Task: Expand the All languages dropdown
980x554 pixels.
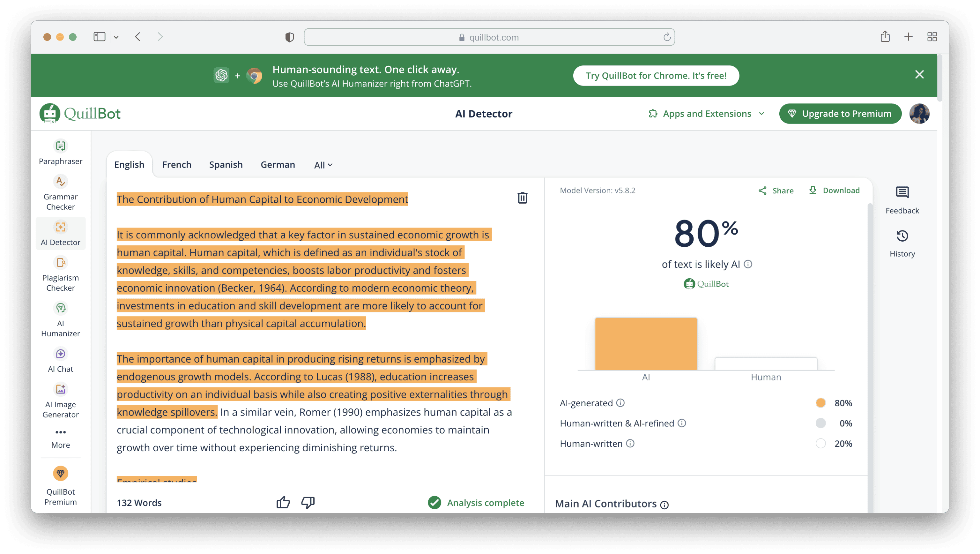Action: 323,165
